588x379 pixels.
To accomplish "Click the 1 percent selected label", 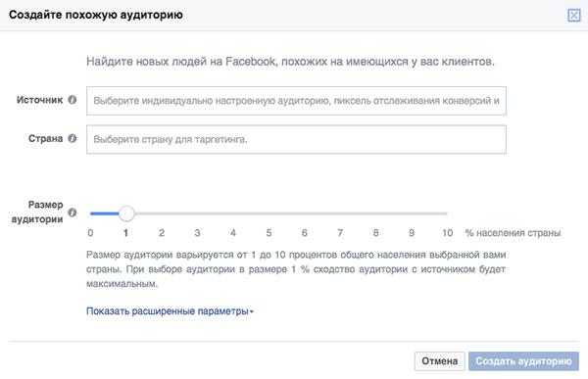I will 126,233.
